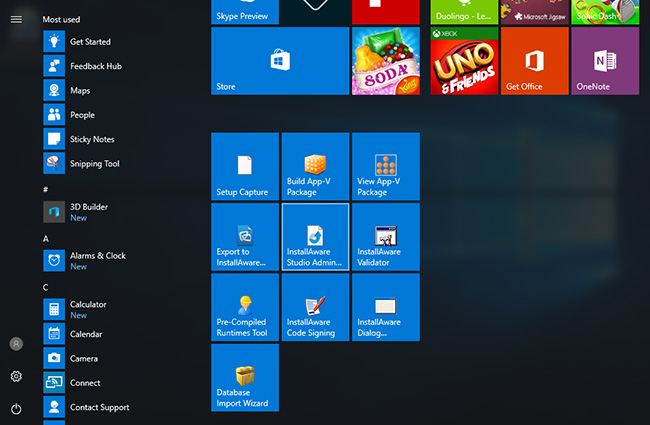Screen dimensions: 650x425
Task: Launch Duolingo tile
Action: (464, 12)
